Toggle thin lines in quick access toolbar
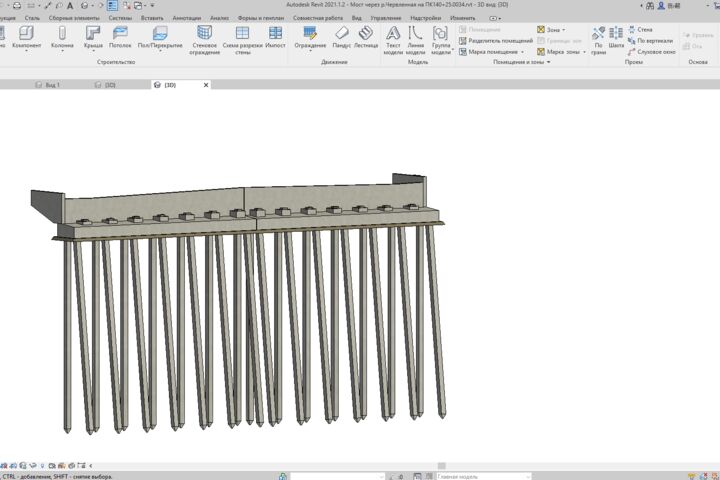This screenshot has width=720, height=480. pyautogui.click(x=112, y=6)
